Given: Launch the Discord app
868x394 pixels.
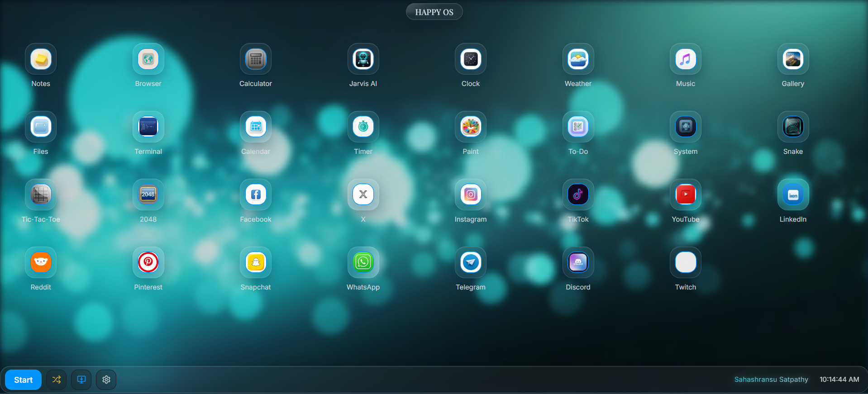Looking at the screenshot, I should (x=578, y=263).
